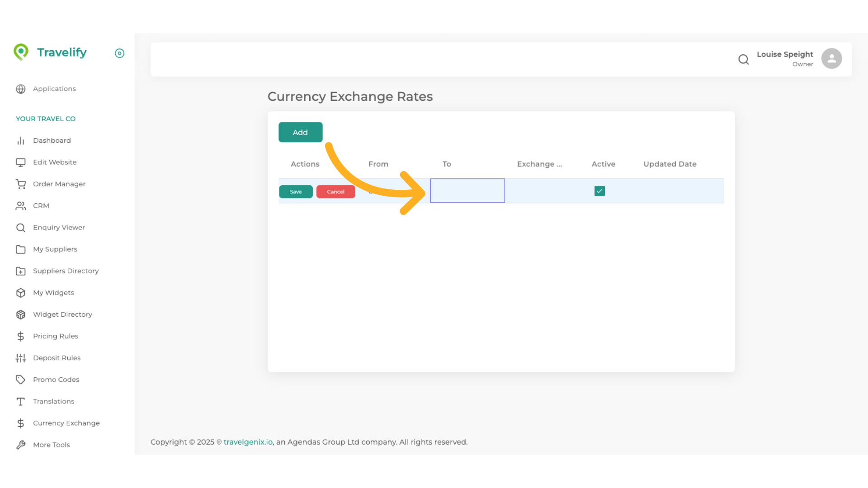Click the Applications globe icon

click(x=21, y=89)
